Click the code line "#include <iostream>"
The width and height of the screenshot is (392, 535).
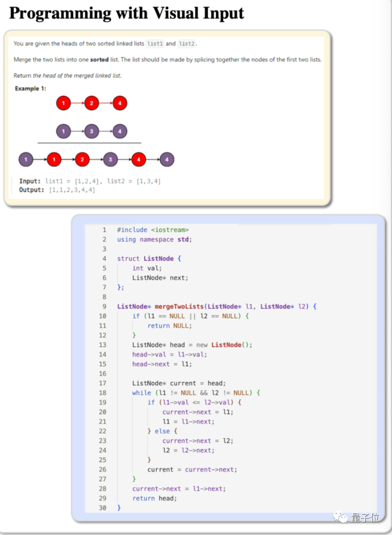153,230
